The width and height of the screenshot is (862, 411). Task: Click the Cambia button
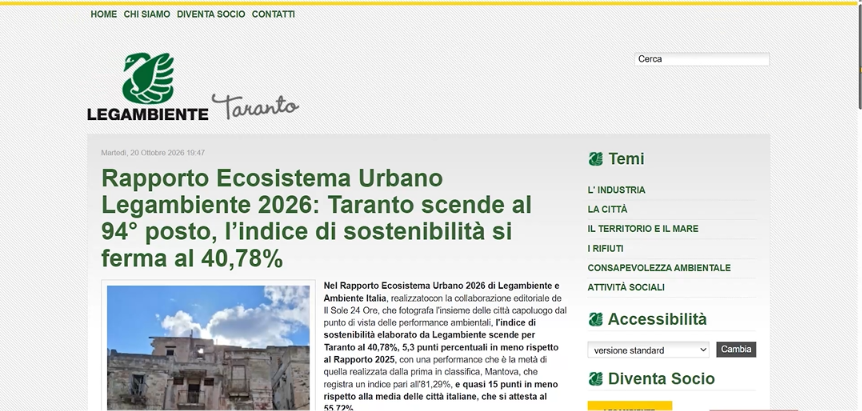[736, 349]
